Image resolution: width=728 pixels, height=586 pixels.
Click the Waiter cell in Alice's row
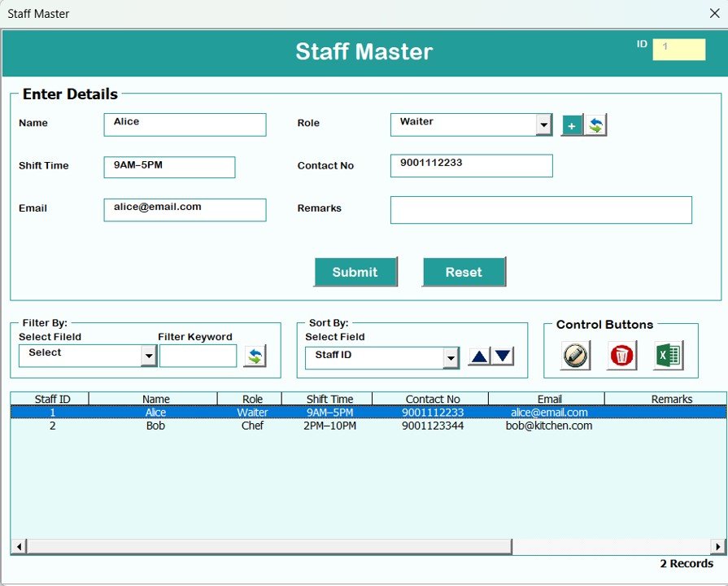[253, 412]
